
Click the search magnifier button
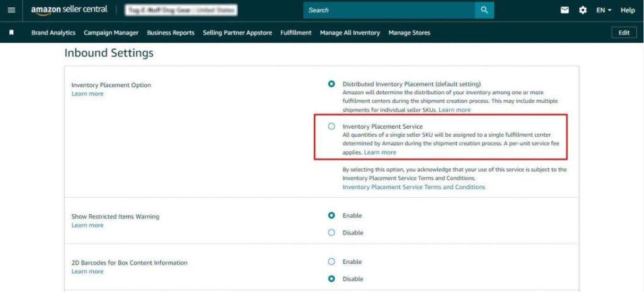(484, 10)
